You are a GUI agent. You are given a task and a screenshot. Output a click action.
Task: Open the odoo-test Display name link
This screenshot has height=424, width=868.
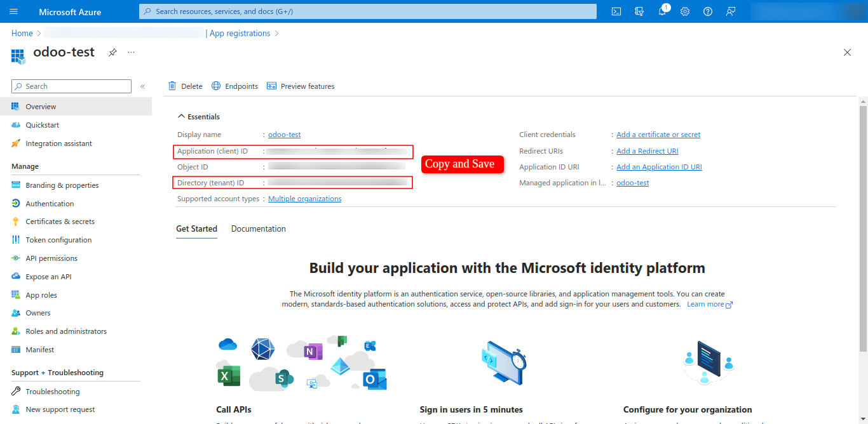(x=285, y=135)
